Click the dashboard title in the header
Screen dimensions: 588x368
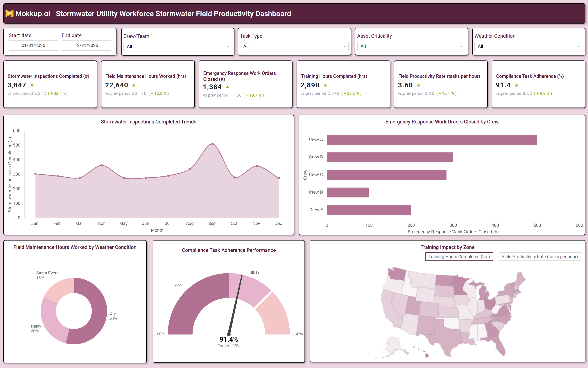[x=173, y=14]
